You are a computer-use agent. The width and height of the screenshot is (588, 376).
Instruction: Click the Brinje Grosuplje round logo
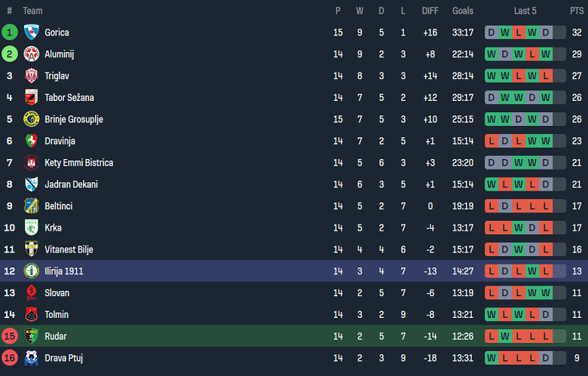32,119
